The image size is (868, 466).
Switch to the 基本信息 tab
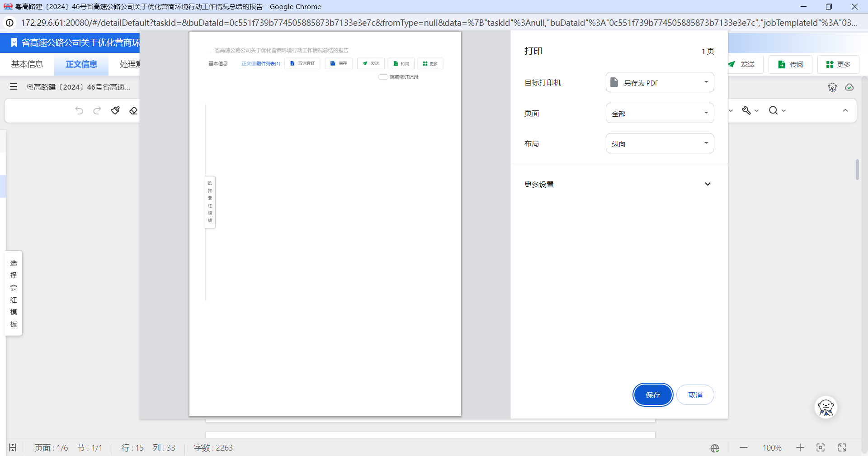click(x=27, y=64)
